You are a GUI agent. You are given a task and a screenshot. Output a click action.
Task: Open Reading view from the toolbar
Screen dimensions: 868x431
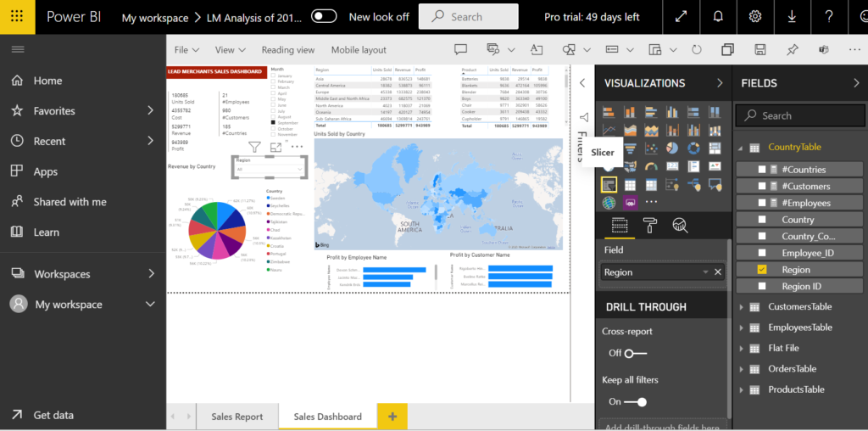point(287,50)
